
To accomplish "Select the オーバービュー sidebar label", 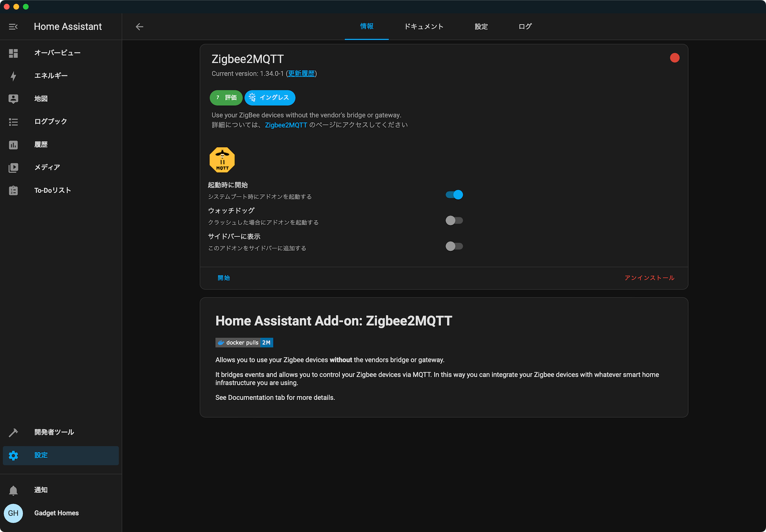I will (57, 53).
